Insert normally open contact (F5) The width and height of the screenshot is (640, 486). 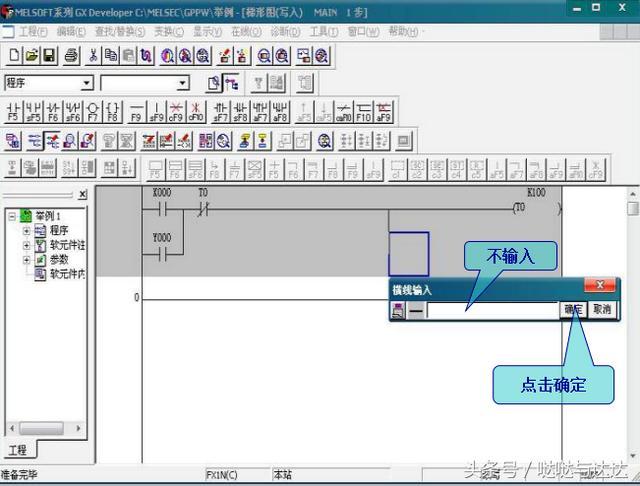coord(13,112)
